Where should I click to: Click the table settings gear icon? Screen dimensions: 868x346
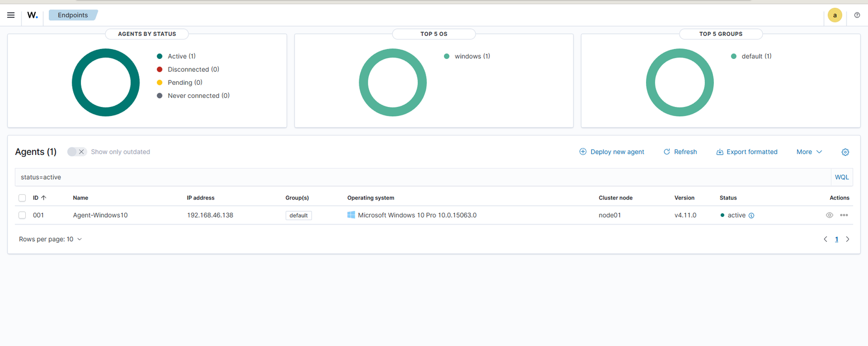pos(845,152)
